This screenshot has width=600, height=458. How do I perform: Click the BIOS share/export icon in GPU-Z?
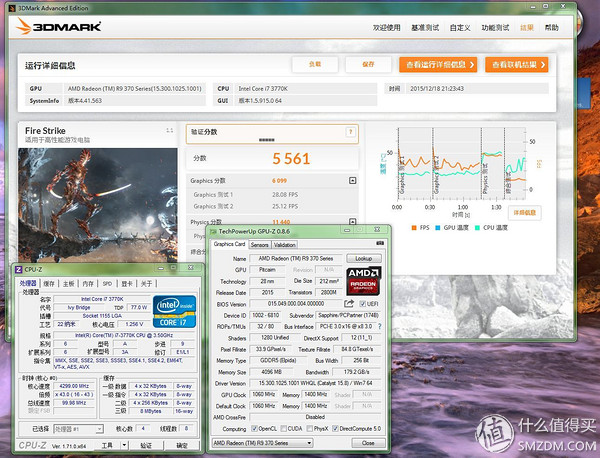pos(349,303)
